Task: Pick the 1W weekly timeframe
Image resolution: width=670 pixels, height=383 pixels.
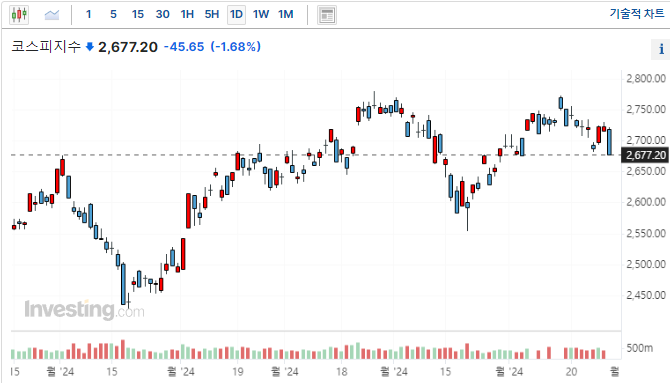Action: pyautogui.click(x=261, y=15)
